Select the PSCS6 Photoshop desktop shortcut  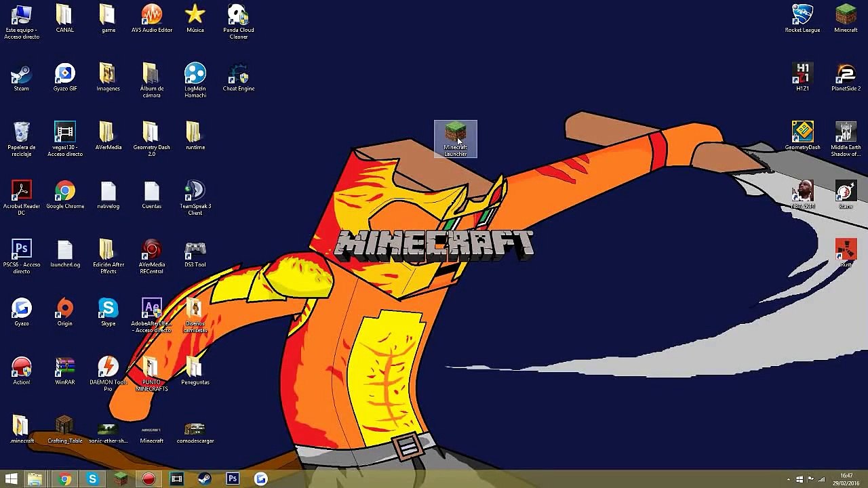point(22,256)
